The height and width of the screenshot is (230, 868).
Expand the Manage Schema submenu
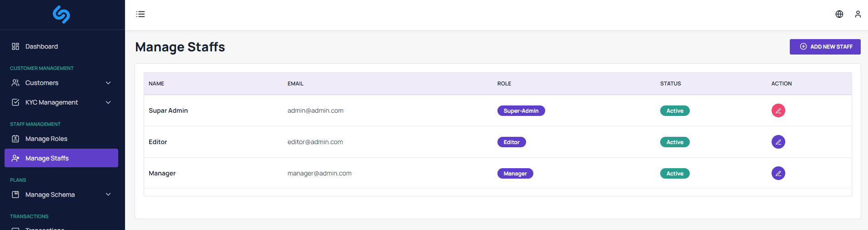click(108, 195)
